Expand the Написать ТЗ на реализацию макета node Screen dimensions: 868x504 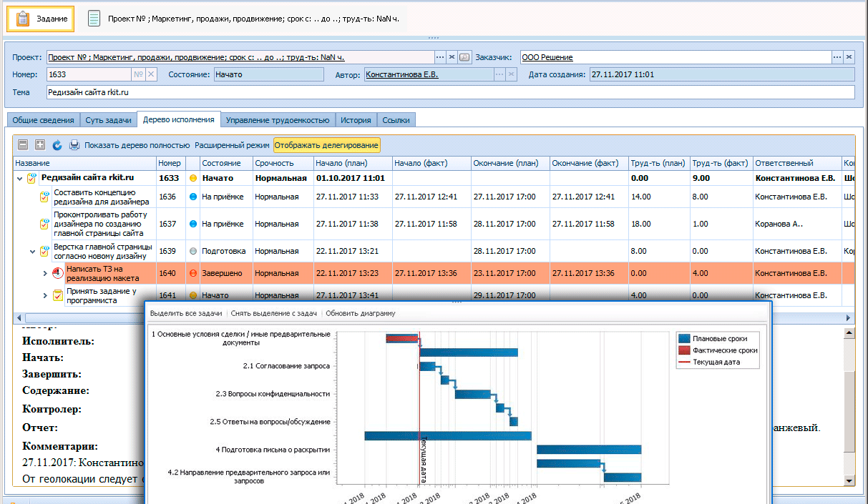coord(46,273)
